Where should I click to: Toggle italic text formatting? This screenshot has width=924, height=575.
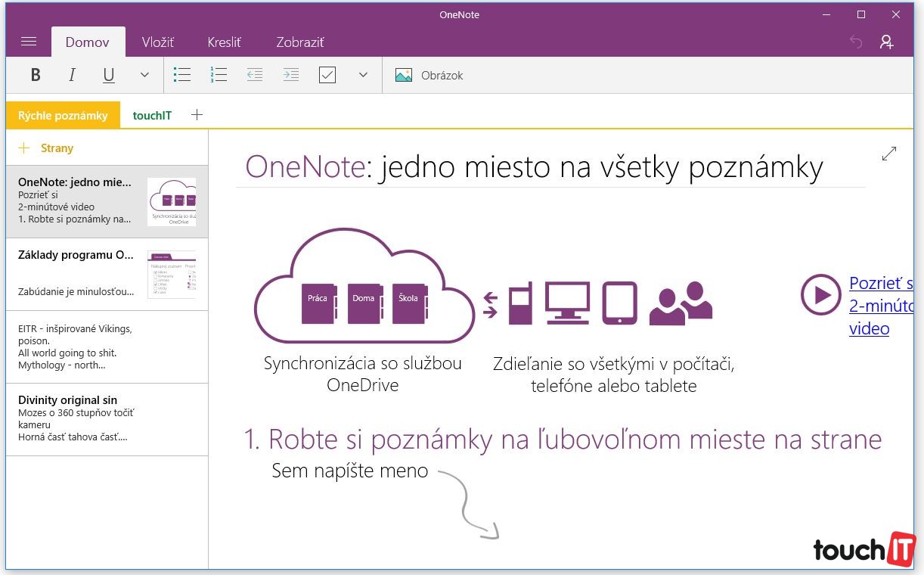tap(72, 75)
